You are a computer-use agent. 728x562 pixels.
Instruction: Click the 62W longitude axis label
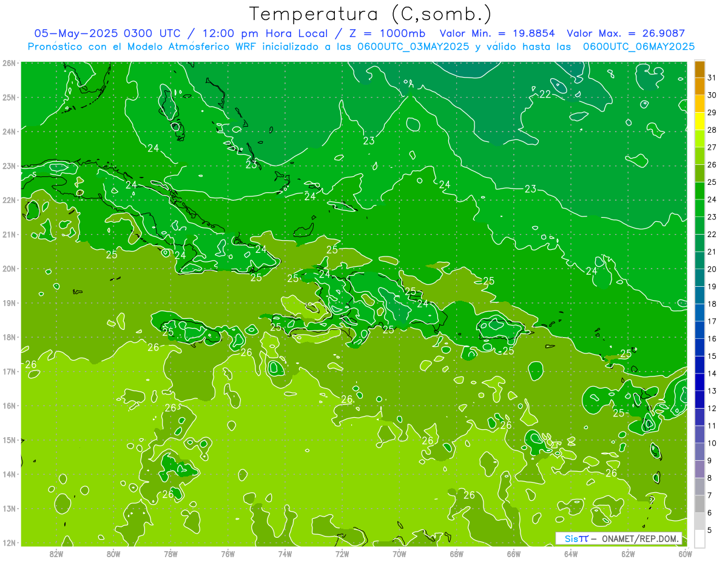point(628,554)
